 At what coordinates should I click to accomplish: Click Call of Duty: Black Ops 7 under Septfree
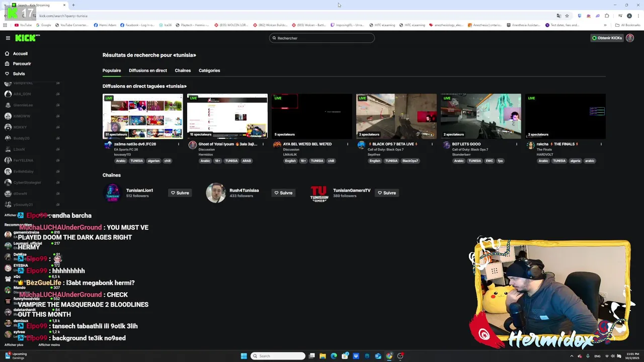[387, 149]
